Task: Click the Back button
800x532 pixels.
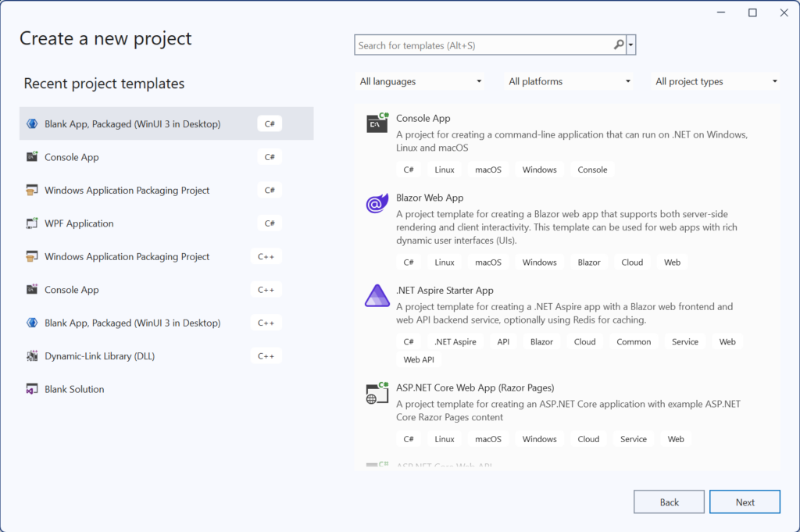Action: [x=669, y=502]
